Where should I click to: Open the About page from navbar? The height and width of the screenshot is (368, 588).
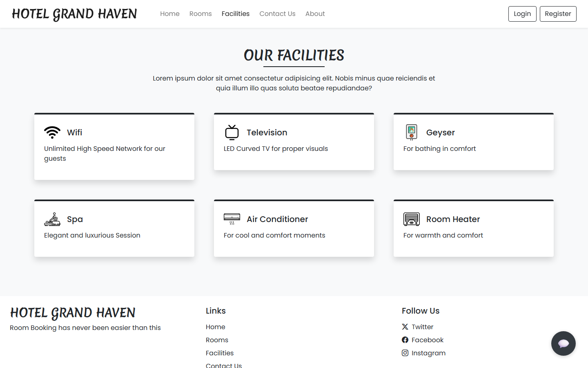[315, 14]
